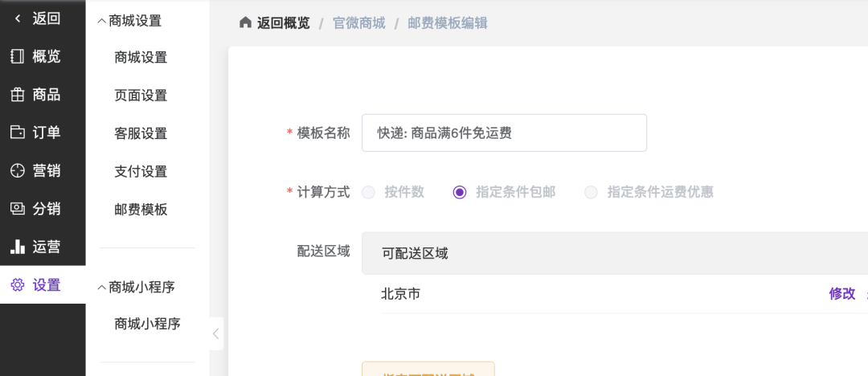This screenshot has width=868, height=376.
Task: Click the 营销 marketing icon
Action: coord(17,170)
